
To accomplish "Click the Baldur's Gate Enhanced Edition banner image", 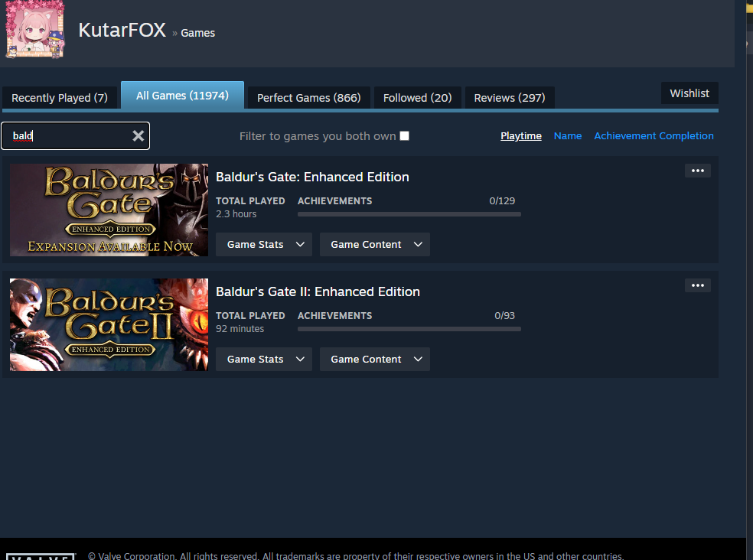I will click(x=109, y=210).
